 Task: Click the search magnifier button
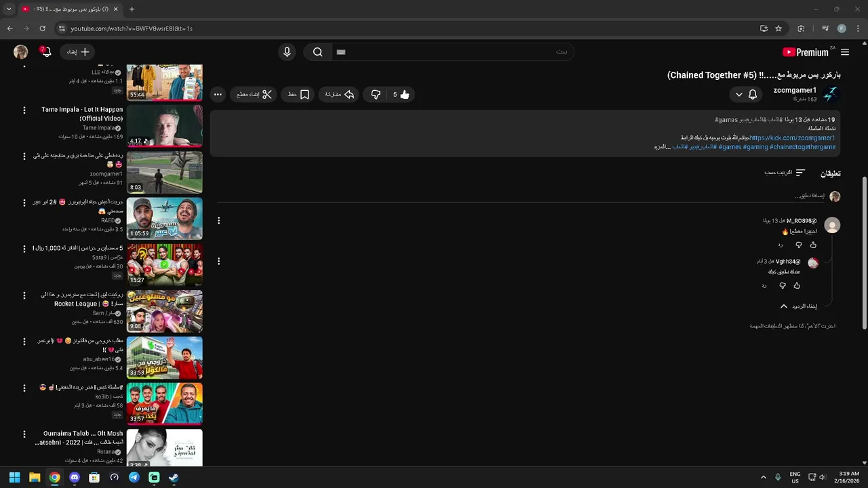317,52
